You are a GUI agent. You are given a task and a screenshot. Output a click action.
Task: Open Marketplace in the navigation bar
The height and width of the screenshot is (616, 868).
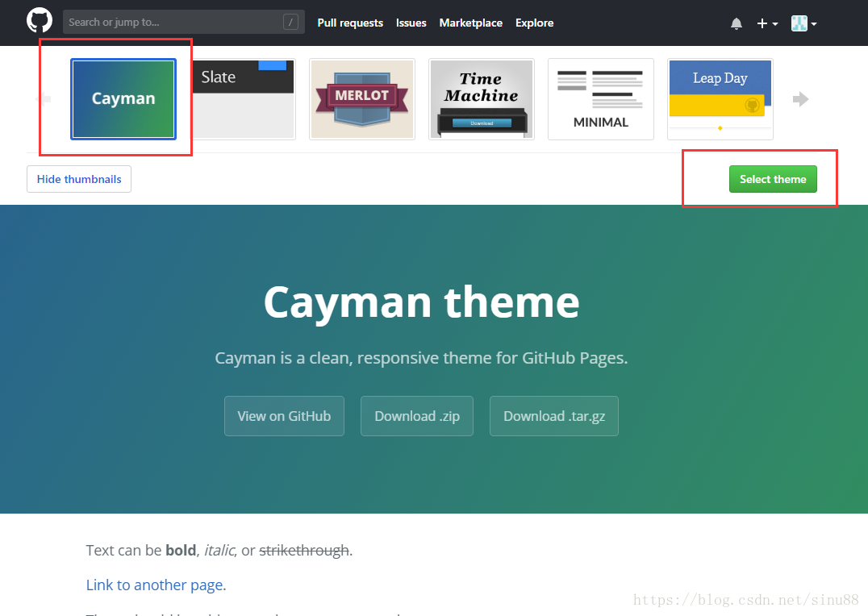[470, 23]
